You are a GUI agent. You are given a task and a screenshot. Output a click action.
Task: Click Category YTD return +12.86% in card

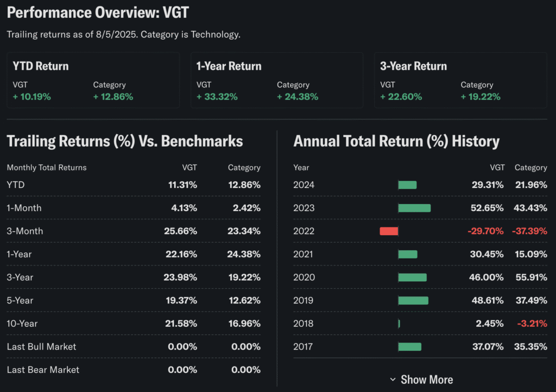point(113,97)
